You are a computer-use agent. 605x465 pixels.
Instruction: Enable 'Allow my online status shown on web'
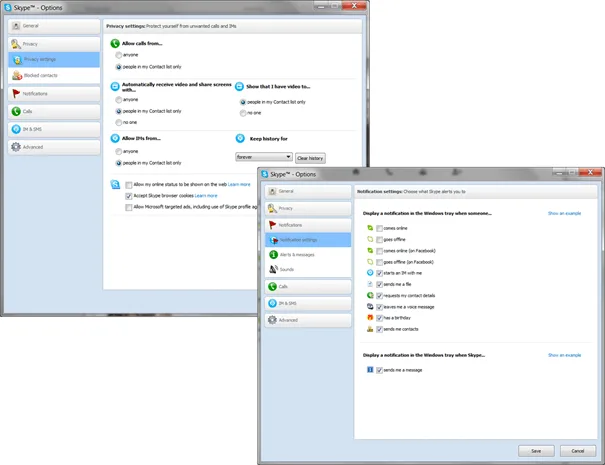pyautogui.click(x=129, y=185)
